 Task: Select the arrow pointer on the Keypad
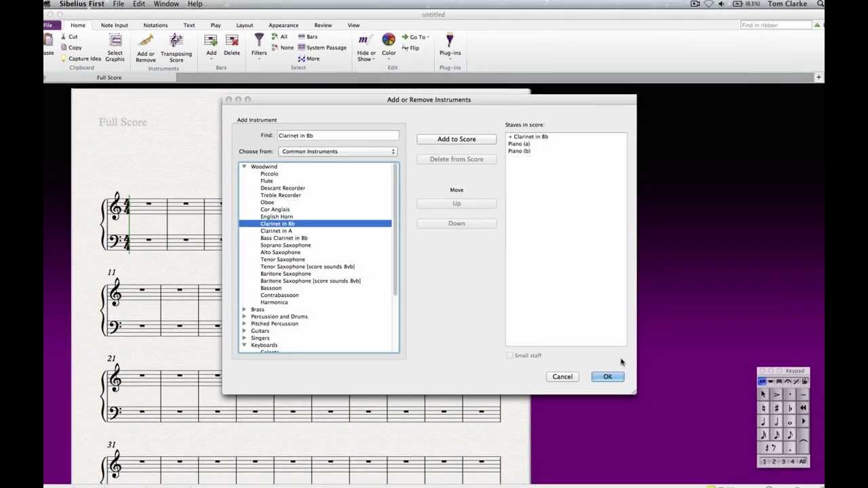[x=764, y=394]
